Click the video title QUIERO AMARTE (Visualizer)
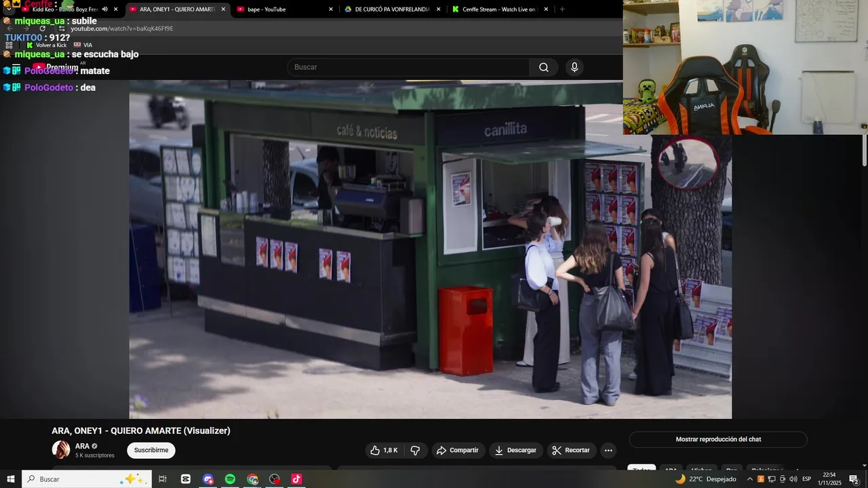Screen dimensions: 868x488 pos(170,430)
